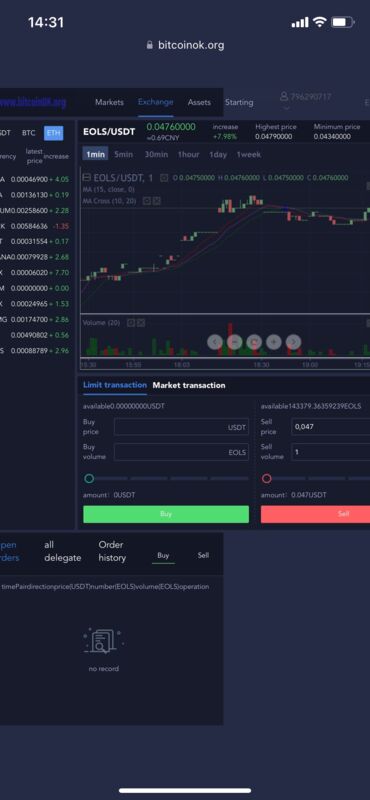This screenshot has width=370, height=800.
Task: Toggle the MA Cross indicator settings box
Action: click(146, 201)
